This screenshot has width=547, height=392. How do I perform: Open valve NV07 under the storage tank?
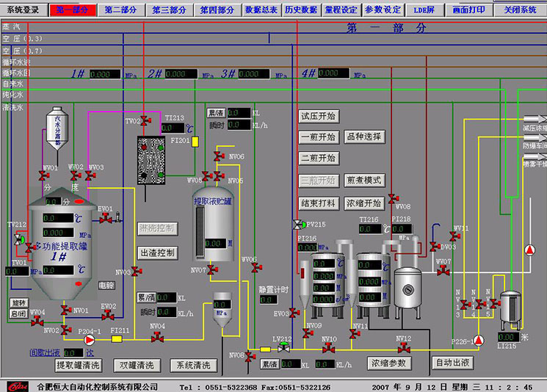(x=211, y=269)
